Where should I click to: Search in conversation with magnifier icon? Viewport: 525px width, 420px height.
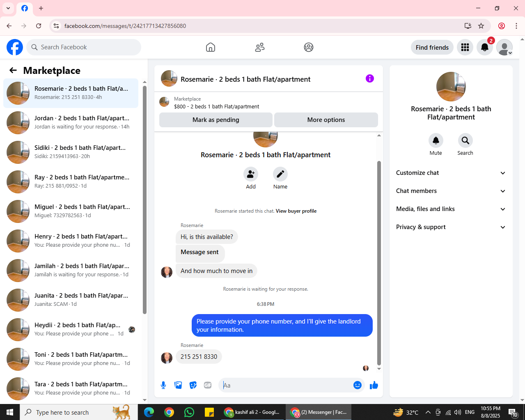point(465,140)
